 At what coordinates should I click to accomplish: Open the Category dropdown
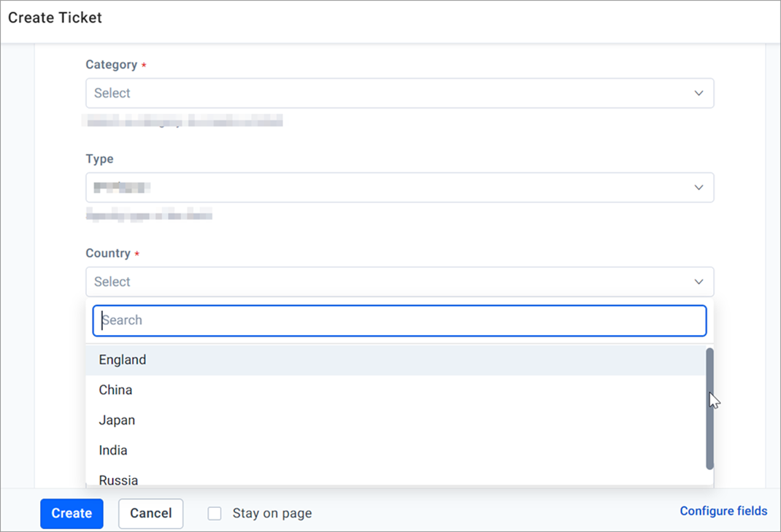[399, 93]
